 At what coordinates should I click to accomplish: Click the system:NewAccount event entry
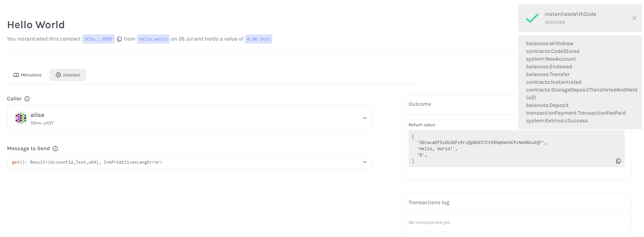pyautogui.click(x=551, y=59)
